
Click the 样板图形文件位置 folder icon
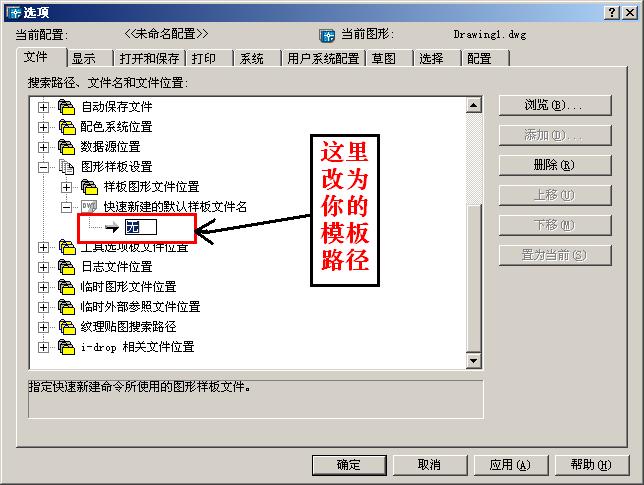(89, 187)
